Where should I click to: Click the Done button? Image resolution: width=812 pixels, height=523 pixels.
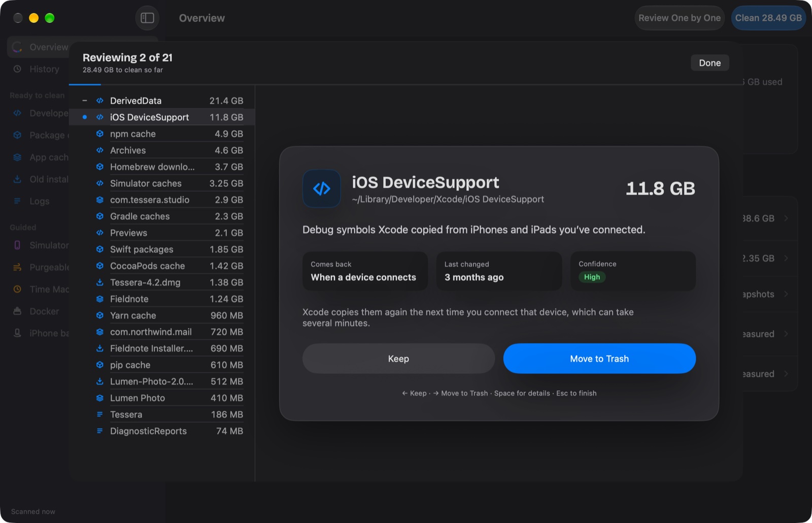(x=709, y=62)
